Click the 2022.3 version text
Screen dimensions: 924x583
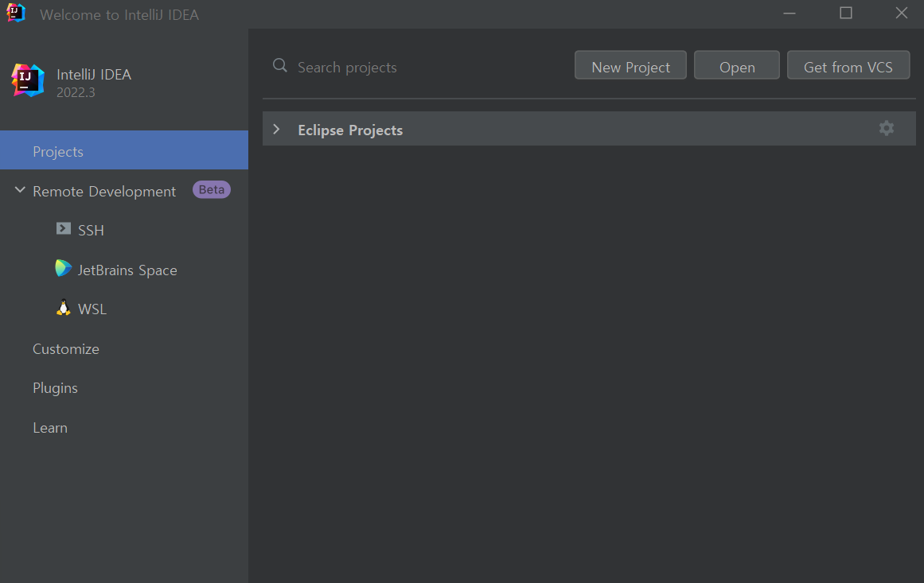coord(76,92)
